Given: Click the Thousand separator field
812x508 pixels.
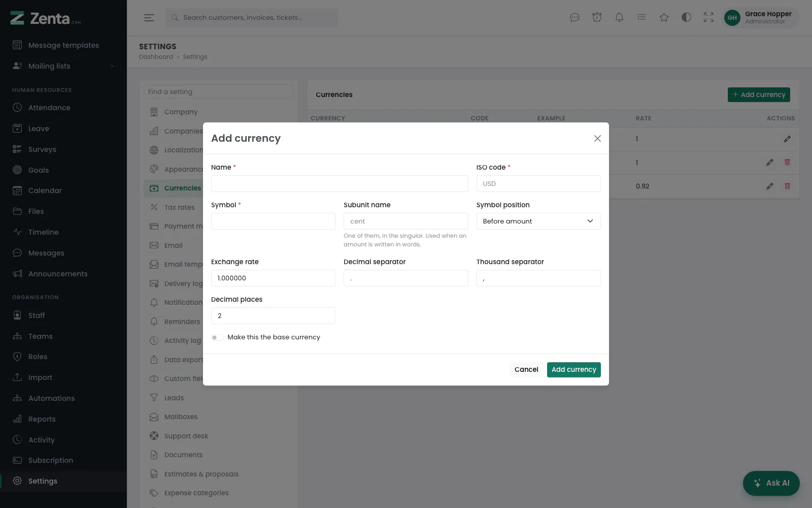Looking at the screenshot, I should point(538,278).
